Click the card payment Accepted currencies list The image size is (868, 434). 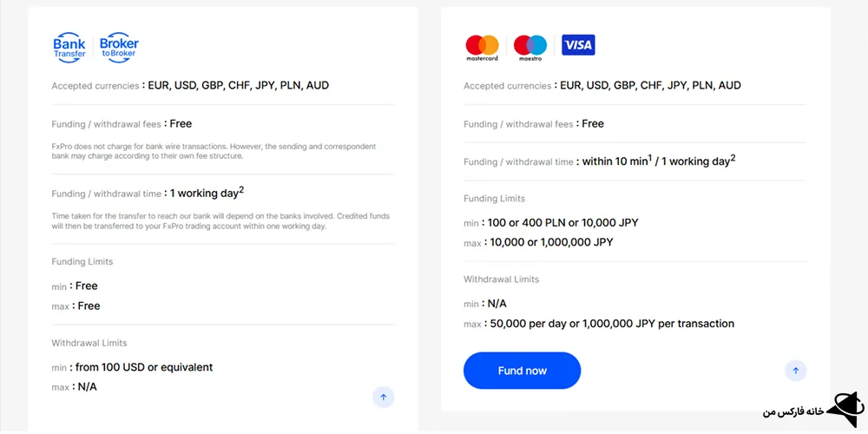[x=651, y=86]
